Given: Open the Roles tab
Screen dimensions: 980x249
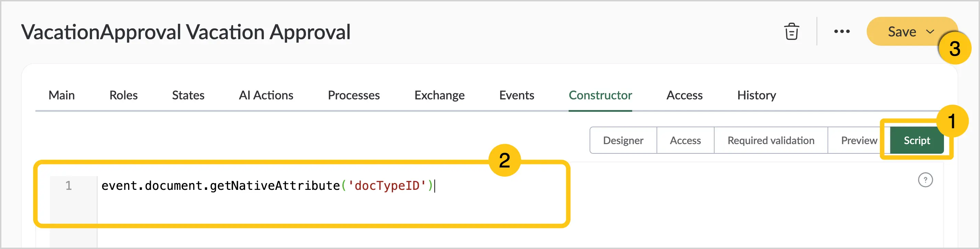Looking at the screenshot, I should 124,95.
